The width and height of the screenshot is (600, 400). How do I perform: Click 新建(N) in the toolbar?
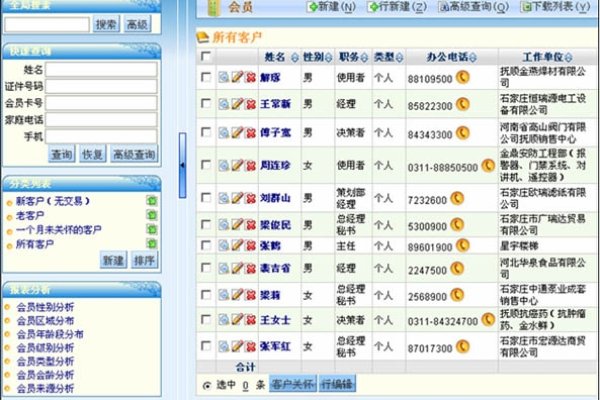[332, 7]
